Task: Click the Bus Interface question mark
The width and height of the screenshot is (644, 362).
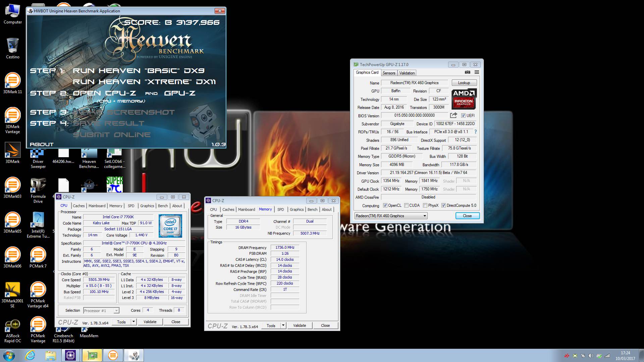Action: (475, 132)
